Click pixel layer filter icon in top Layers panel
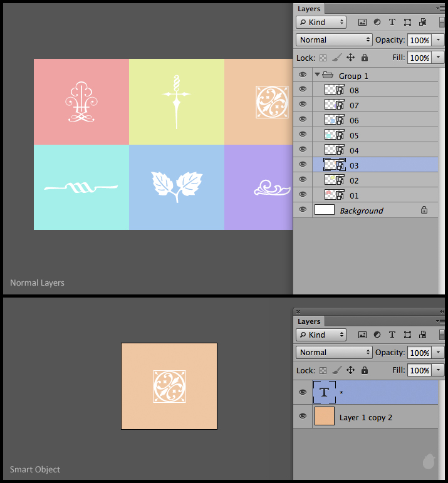448x483 pixels. coord(362,22)
